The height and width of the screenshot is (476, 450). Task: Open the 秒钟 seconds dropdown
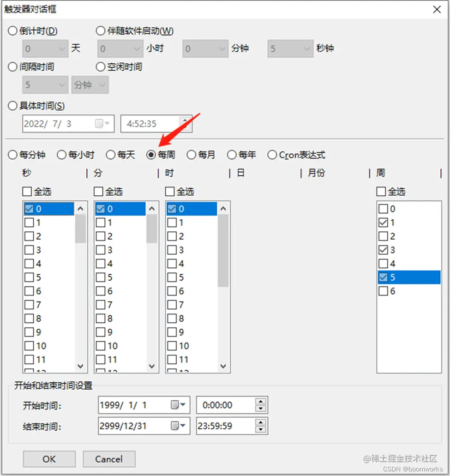[290, 48]
